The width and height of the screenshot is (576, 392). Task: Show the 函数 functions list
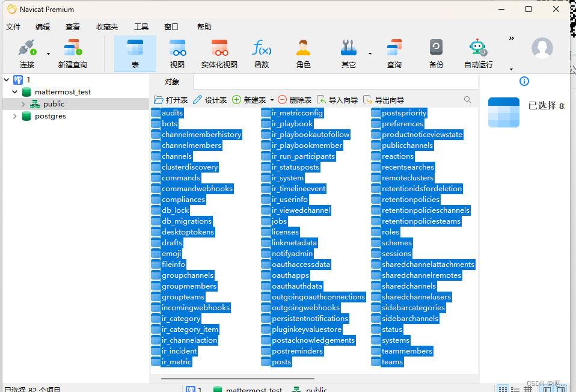coord(262,54)
